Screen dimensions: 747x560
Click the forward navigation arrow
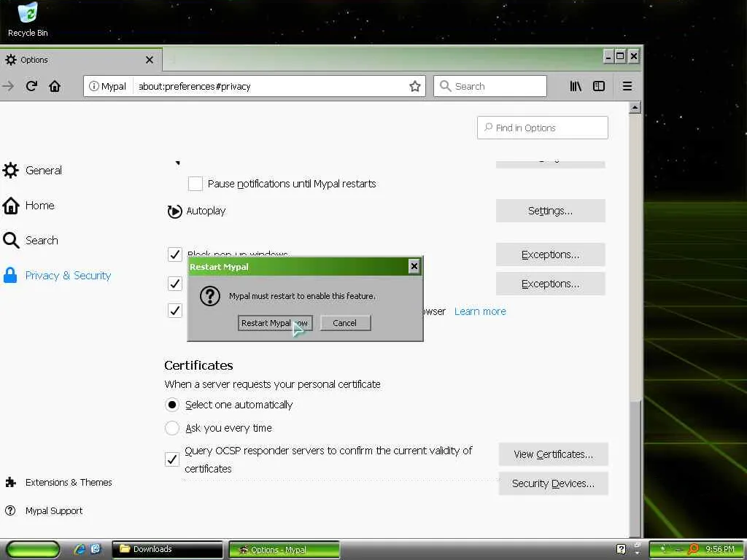[8, 86]
